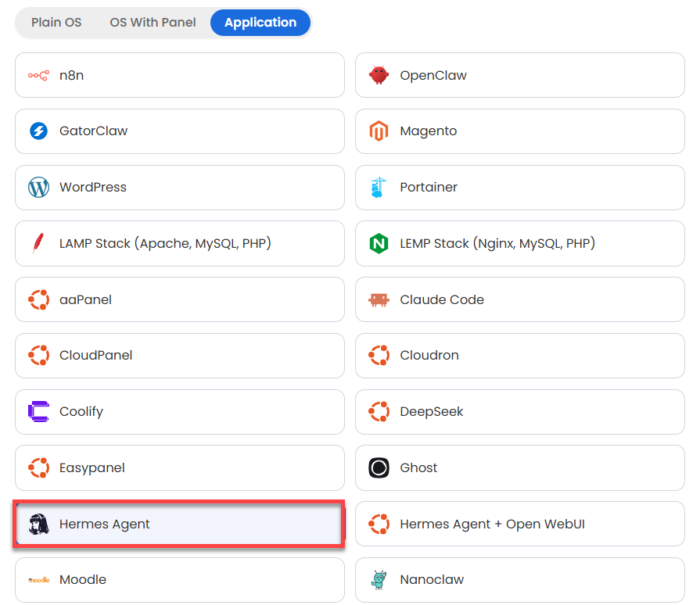Click the 'Claude Code' label
The image size is (700, 605).
coord(442,300)
